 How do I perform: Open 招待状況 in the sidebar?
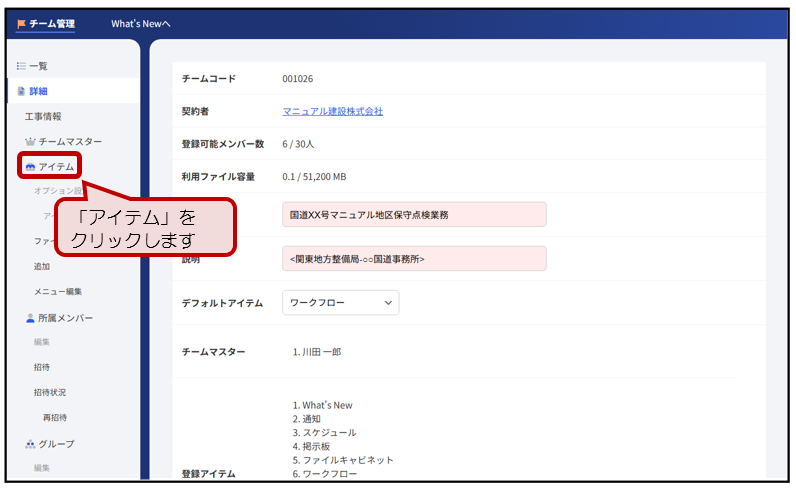point(50,392)
